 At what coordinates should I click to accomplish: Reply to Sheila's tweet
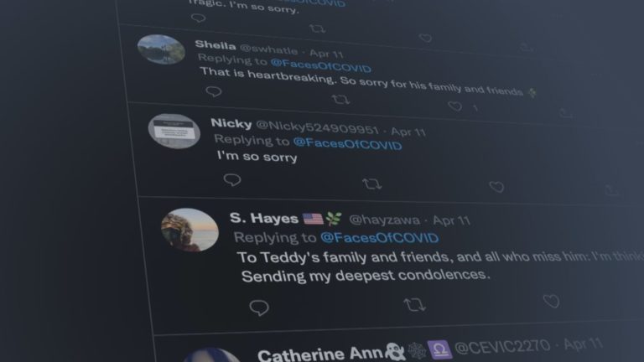(x=214, y=91)
